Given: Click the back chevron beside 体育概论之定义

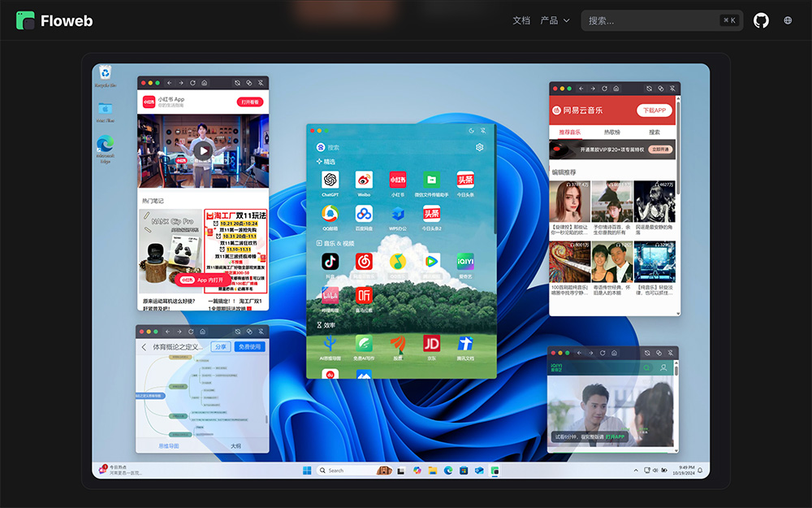Looking at the screenshot, I should coord(144,347).
